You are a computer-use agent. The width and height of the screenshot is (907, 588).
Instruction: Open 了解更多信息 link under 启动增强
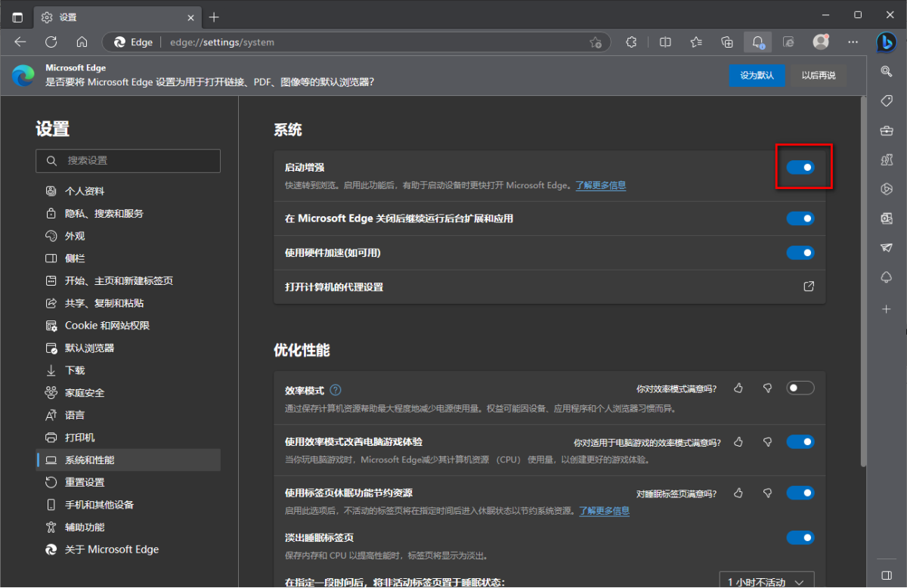pyautogui.click(x=601, y=185)
